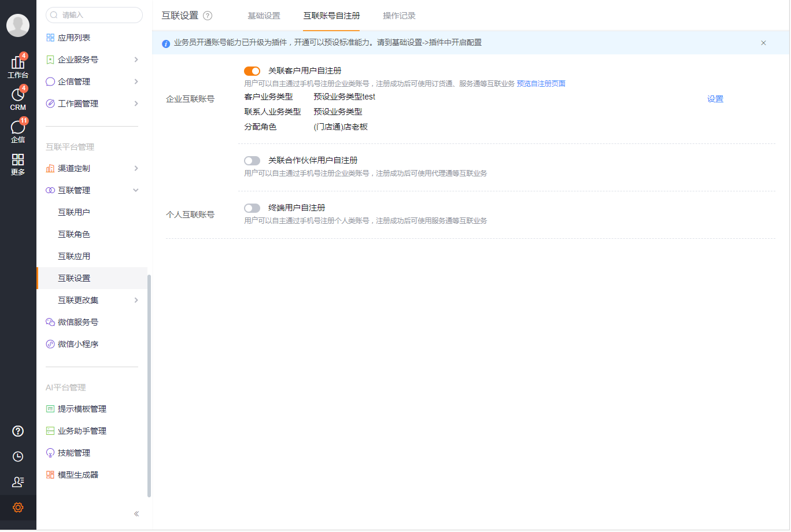Viewport: 791px width, 532px height.
Task: Open the CRM module icon
Action: pyautogui.click(x=17, y=95)
